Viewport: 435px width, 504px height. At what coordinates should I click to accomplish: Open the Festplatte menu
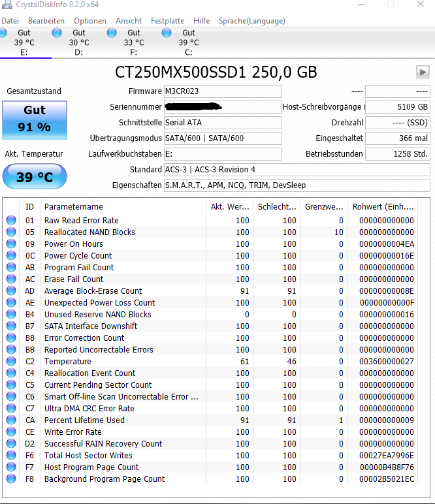tap(167, 21)
